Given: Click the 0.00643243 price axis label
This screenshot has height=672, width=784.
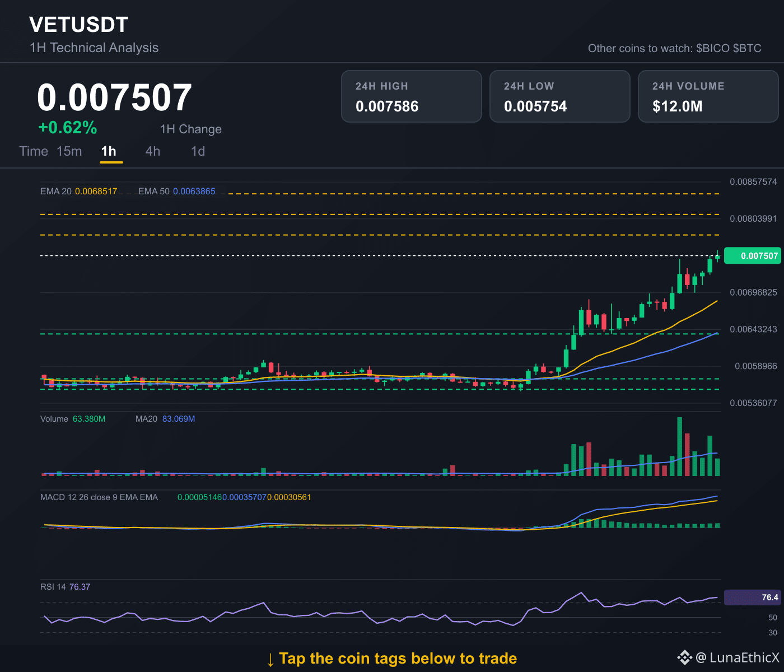Looking at the screenshot, I should [753, 329].
